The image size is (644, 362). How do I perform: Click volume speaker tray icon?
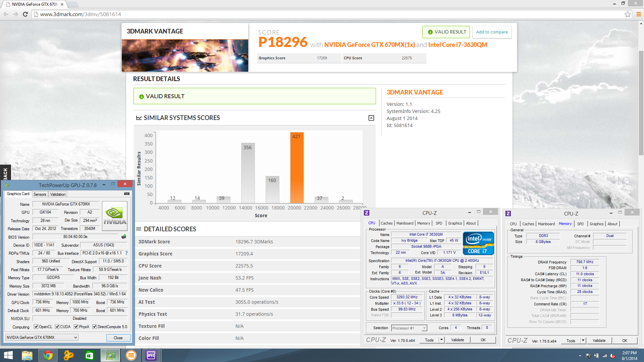612,356
